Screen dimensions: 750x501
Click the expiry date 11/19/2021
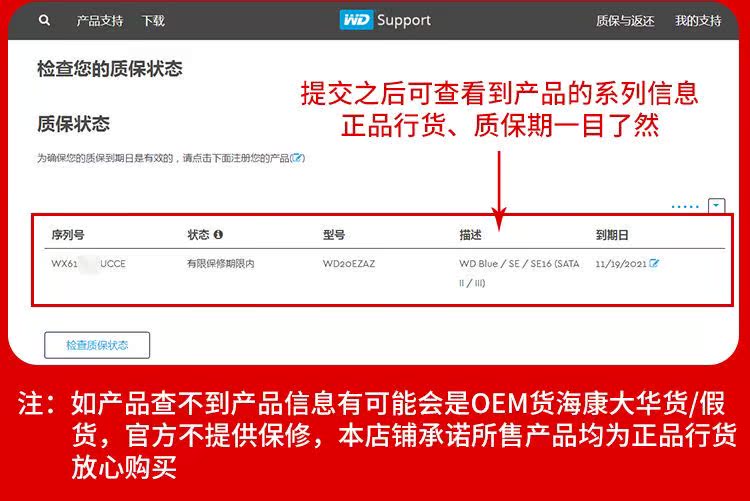tap(621, 264)
